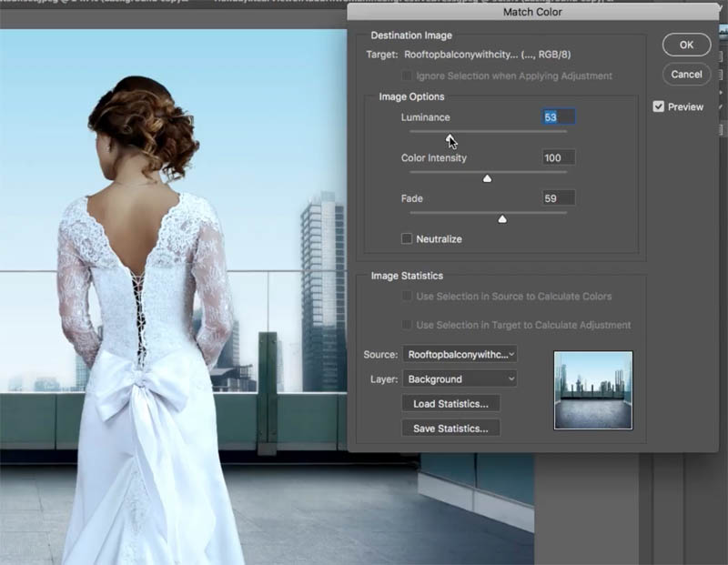Check Use Selection in Target to Calculate Adjustment
Screen dimensions: 728x565
click(407, 325)
